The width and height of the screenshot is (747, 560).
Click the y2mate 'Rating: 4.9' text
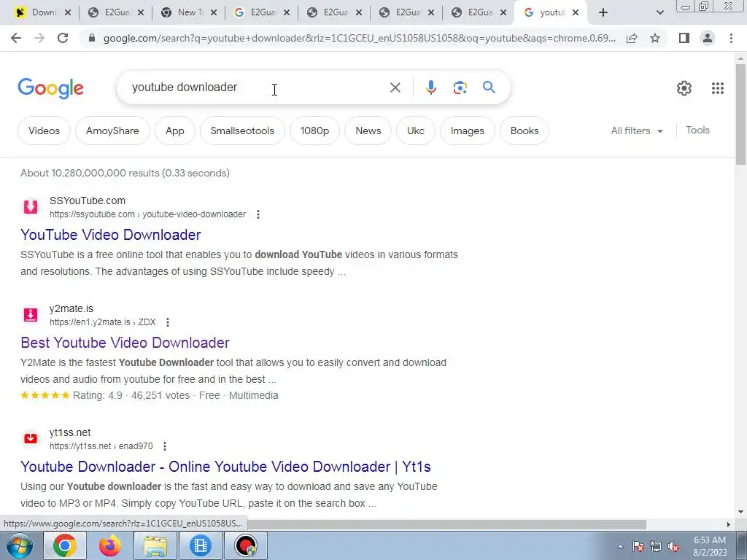point(98,396)
